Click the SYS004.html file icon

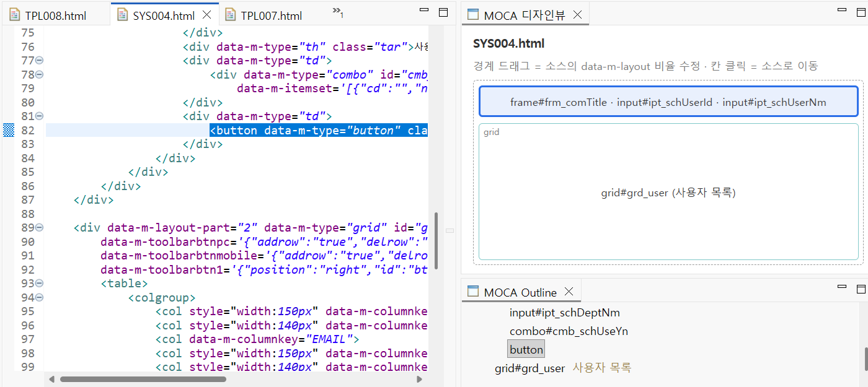click(x=122, y=15)
